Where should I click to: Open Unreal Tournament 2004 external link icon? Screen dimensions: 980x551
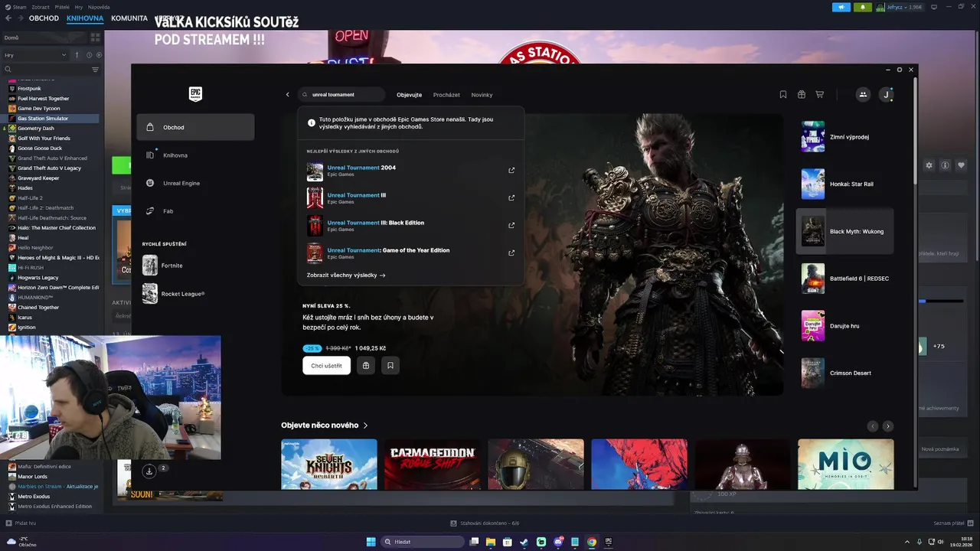tap(511, 170)
